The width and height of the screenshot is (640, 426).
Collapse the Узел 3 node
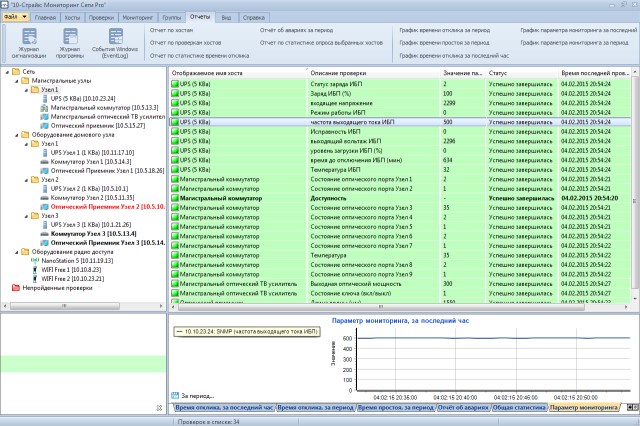pos(26,216)
